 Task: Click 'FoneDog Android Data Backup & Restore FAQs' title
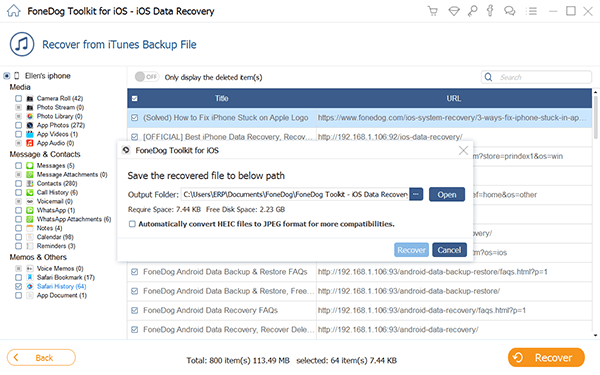pos(225,272)
